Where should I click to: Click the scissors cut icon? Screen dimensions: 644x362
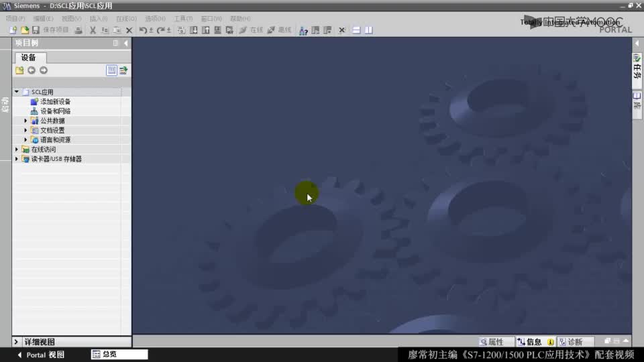(x=93, y=30)
